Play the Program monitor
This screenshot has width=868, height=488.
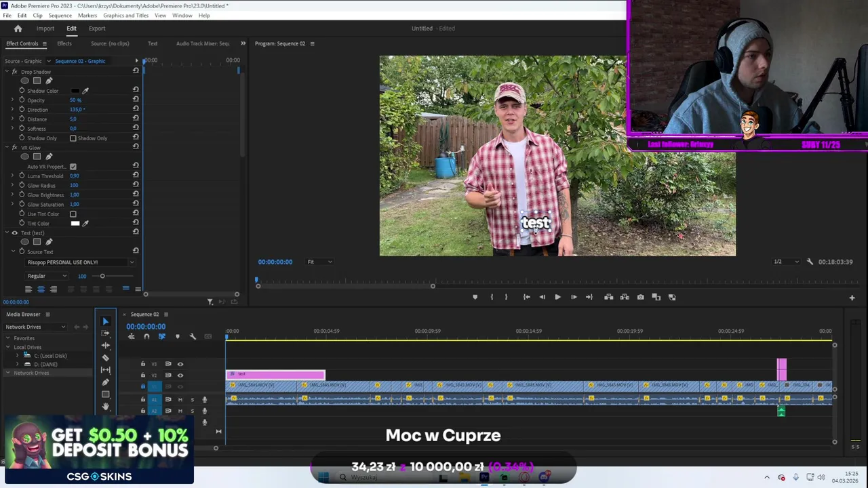(x=557, y=297)
